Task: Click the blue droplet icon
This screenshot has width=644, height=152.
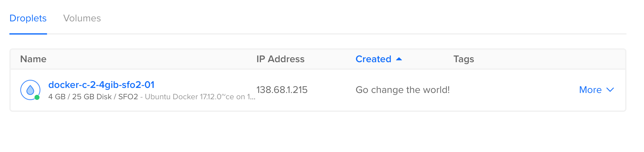Action: [30, 90]
